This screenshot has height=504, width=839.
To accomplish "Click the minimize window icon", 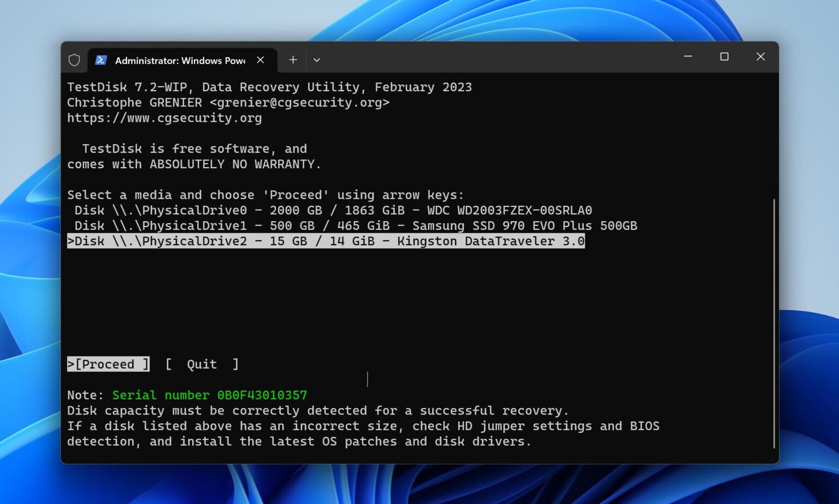I will coord(688,56).
